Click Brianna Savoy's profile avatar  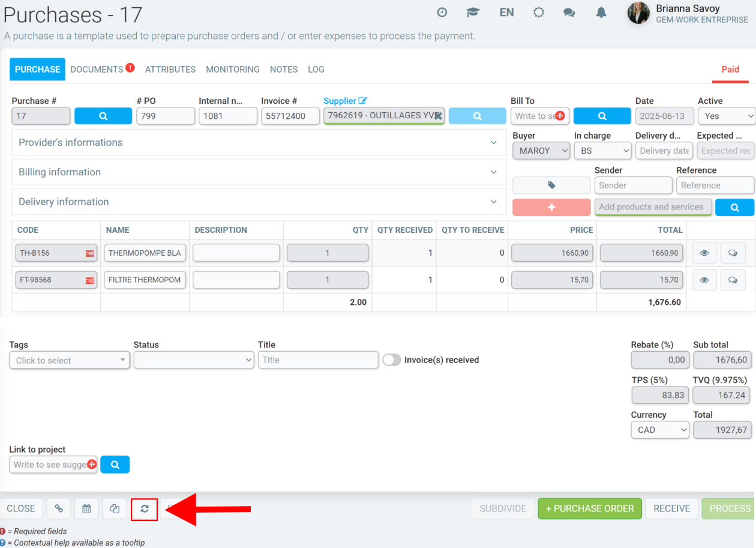coord(638,13)
